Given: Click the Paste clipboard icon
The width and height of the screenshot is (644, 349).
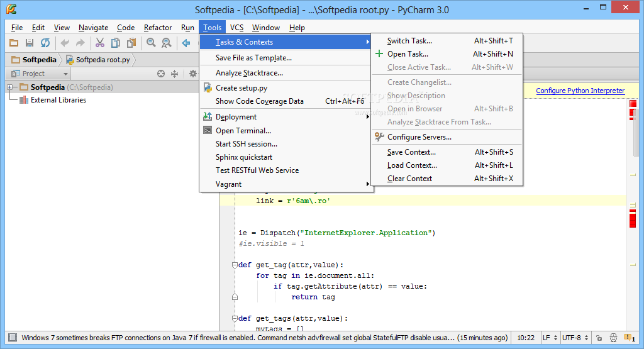Looking at the screenshot, I should 131,43.
